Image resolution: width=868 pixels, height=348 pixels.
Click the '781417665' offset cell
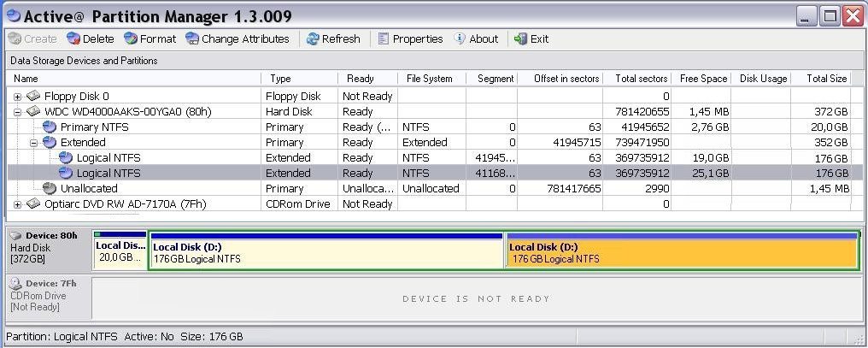(x=573, y=189)
